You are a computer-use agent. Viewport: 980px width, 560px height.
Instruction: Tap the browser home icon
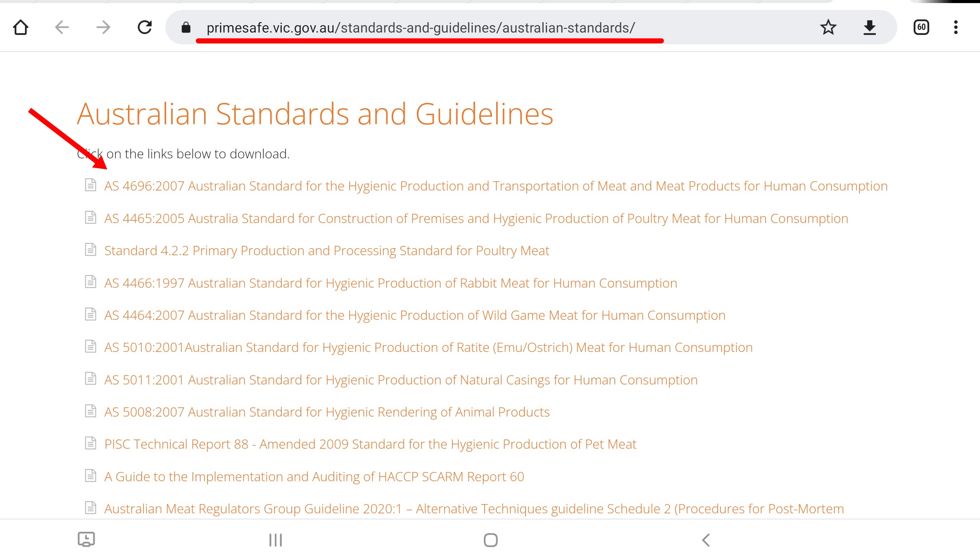[21, 28]
